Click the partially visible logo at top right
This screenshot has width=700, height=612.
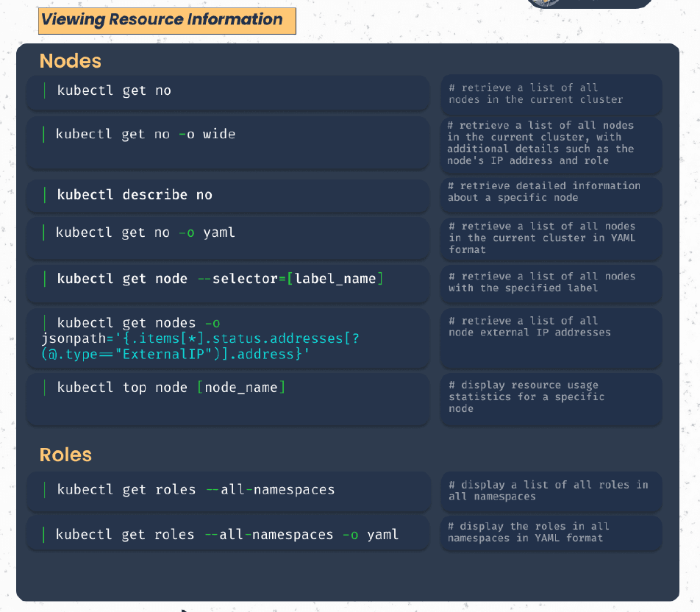(x=590, y=3)
